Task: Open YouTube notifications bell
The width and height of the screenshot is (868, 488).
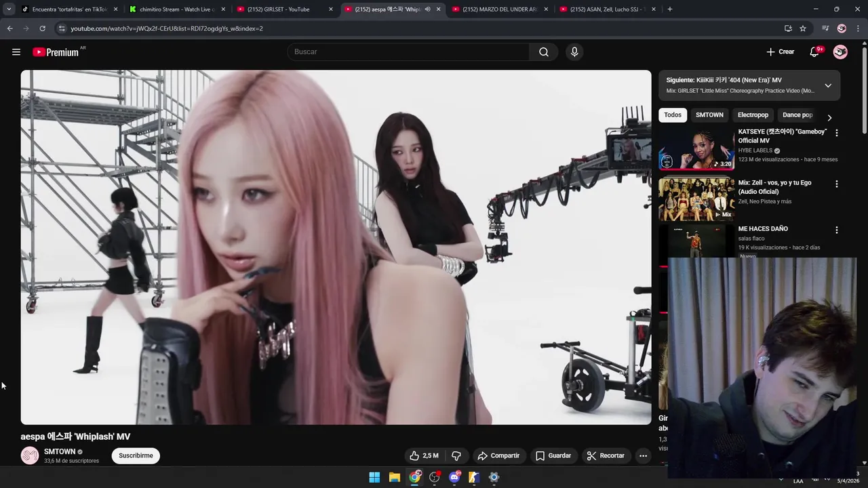Action: point(815,52)
